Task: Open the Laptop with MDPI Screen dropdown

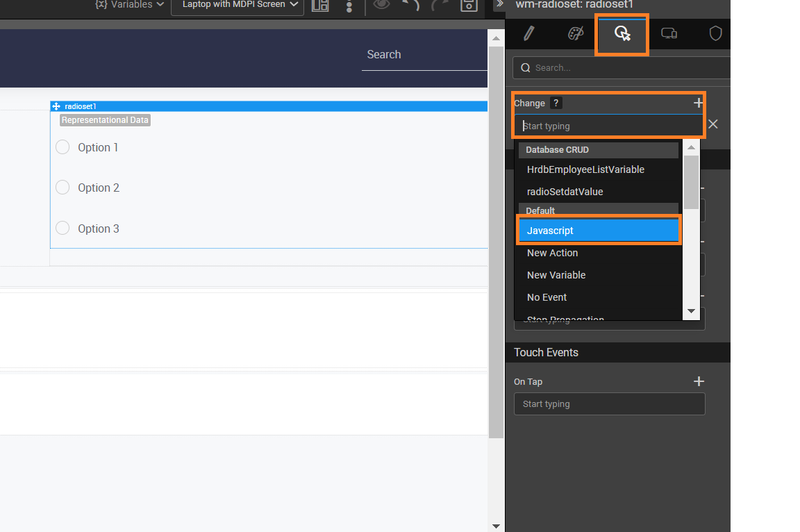Action: [236, 4]
